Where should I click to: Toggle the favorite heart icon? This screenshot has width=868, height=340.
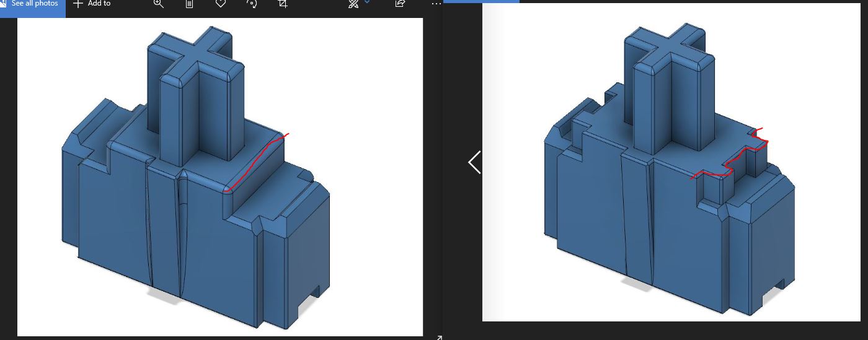coord(220,4)
